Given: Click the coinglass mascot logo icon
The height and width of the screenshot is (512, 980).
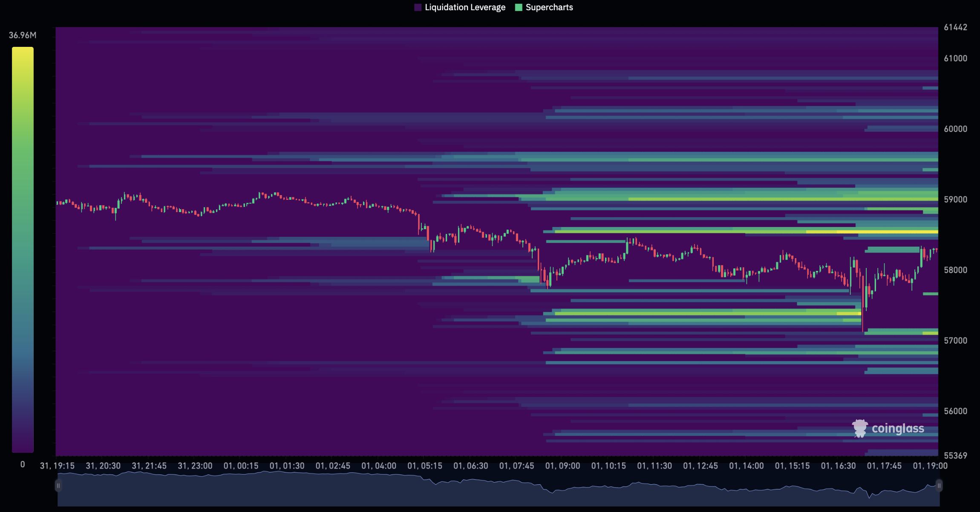Looking at the screenshot, I should 859,428.
